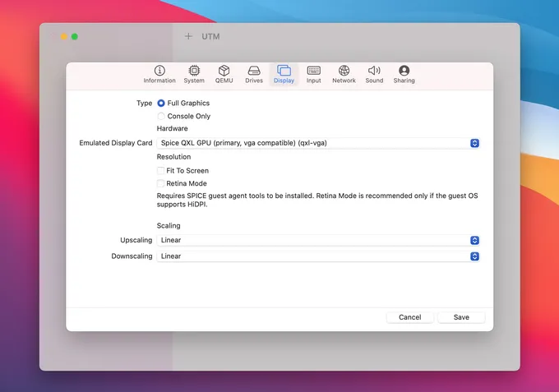Switch to the Drives icon
559x392 pixels.
[x=254, y=71]
